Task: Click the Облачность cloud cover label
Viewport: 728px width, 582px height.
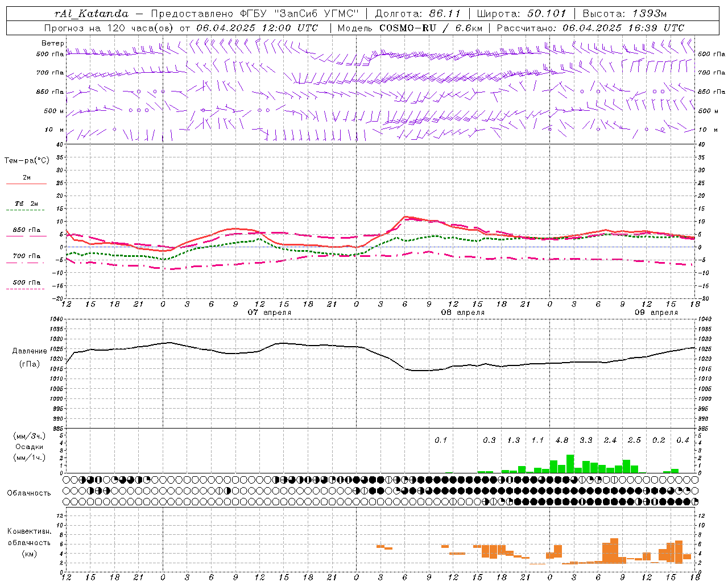Action: point(29,493)
